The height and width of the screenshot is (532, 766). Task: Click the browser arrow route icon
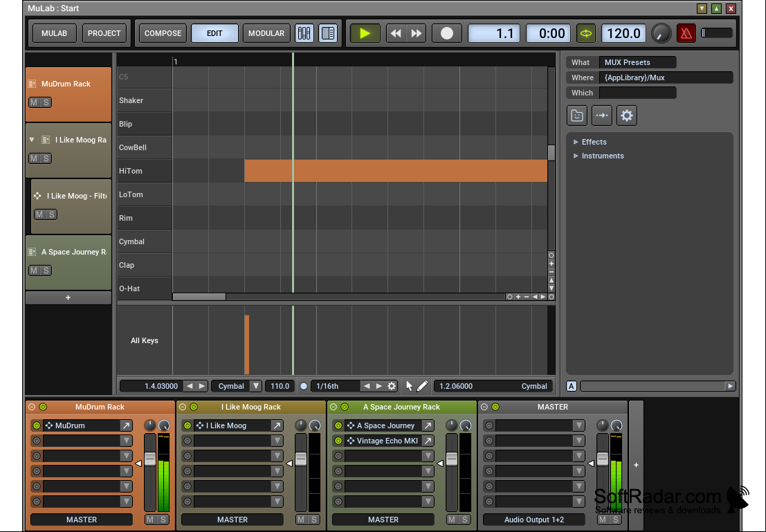tap(601, 116)
